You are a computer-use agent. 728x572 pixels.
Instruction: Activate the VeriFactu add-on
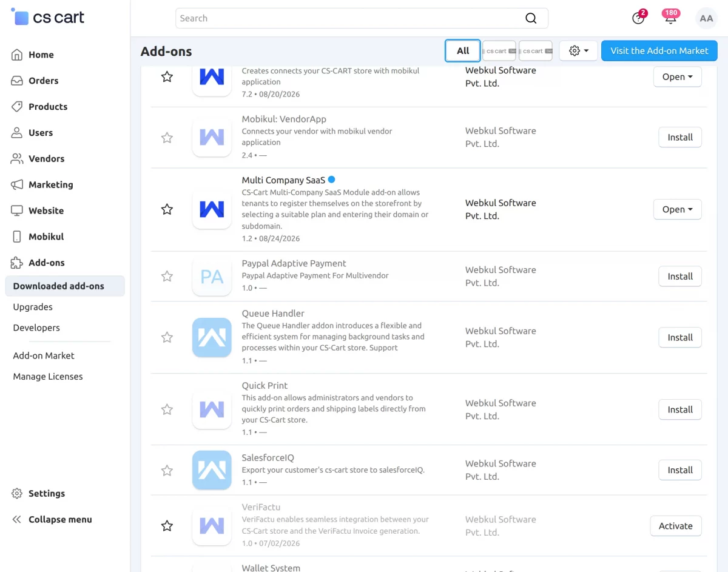(676, 526)
